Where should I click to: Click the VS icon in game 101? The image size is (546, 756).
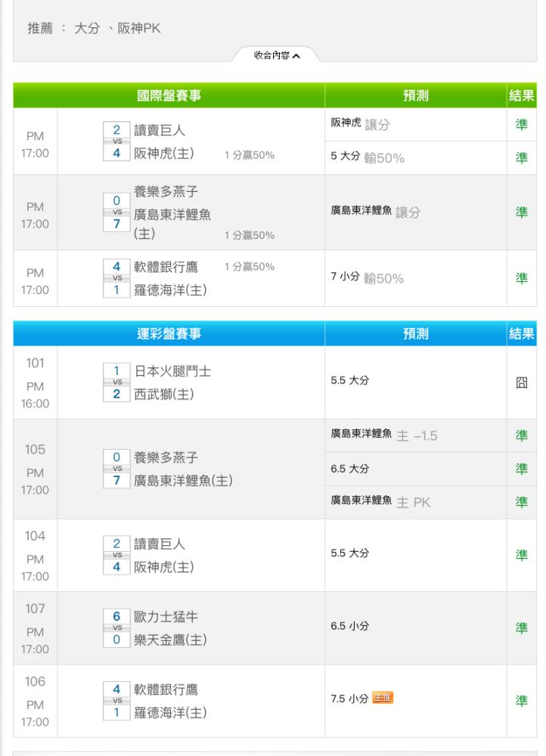[117, 383]
